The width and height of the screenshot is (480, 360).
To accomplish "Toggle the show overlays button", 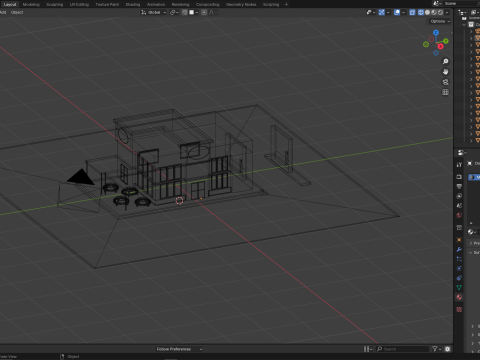I will coord(397,12).
